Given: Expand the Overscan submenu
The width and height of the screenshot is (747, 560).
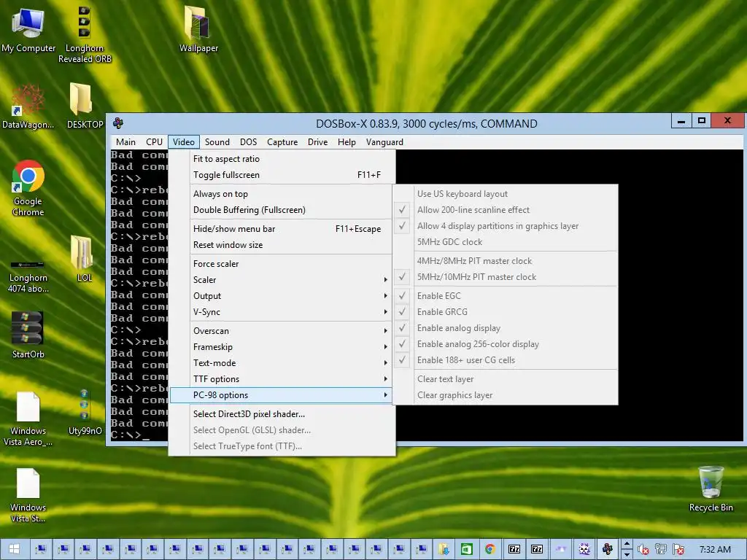Looking at the screenshot, I should pos(281,331).
